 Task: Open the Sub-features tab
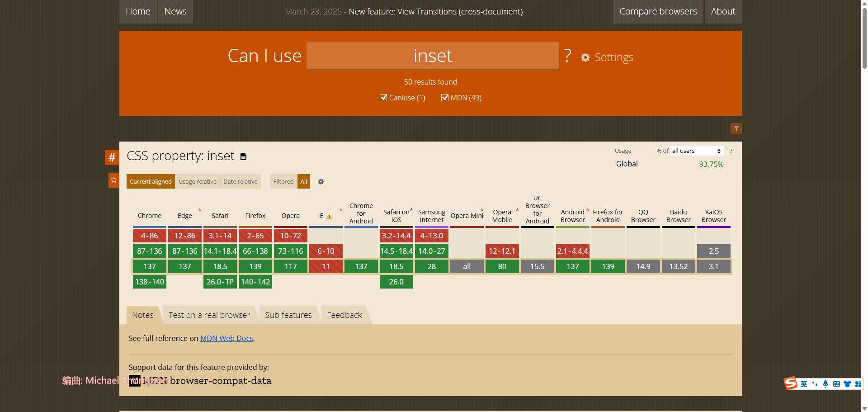[x=288, y=315]
